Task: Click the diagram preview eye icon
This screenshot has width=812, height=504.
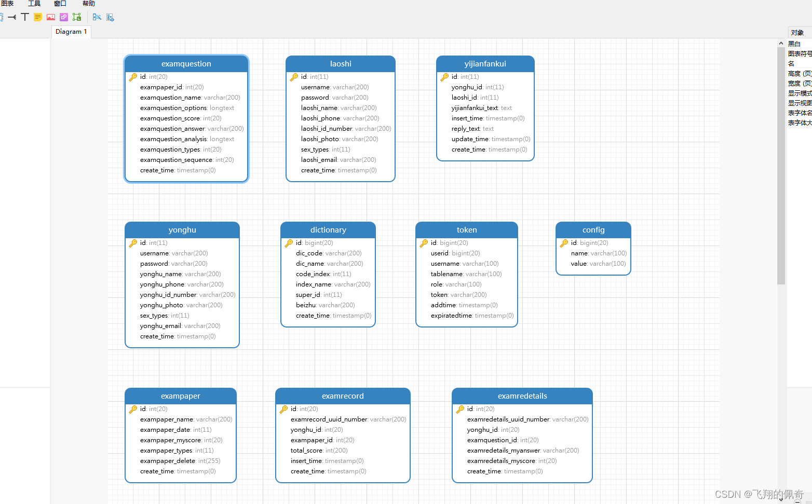Action: pyautogui.click(x=110, y=17)
